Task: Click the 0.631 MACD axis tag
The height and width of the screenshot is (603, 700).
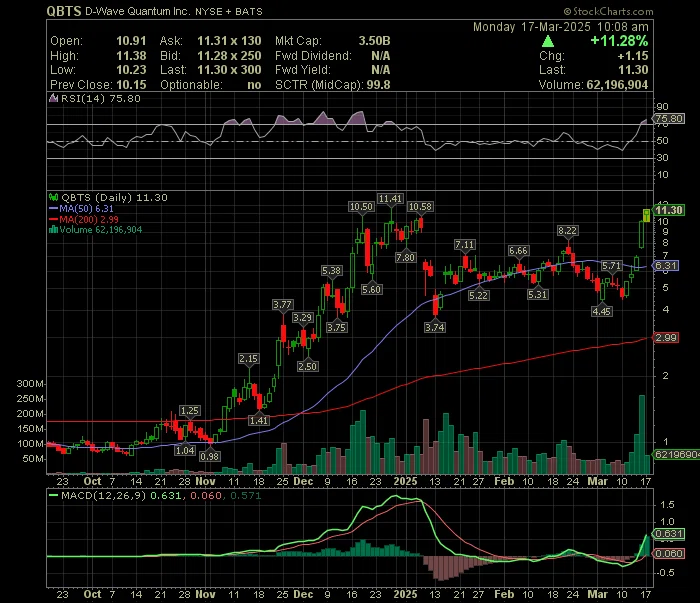Action: pyautogui.click(x=668, y=534)
